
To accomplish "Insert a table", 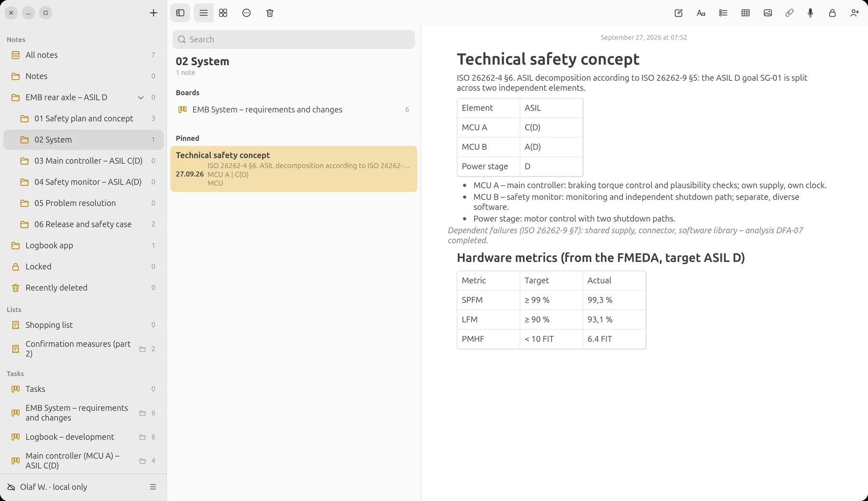I will pos(746,13).
